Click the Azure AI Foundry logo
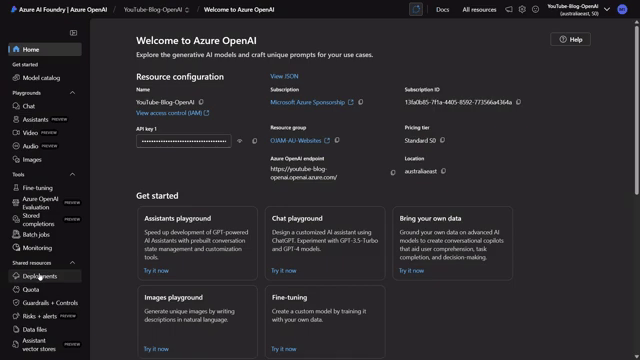Image resolution: width=640 pixels, height=360 pixels. click(14, 9)
